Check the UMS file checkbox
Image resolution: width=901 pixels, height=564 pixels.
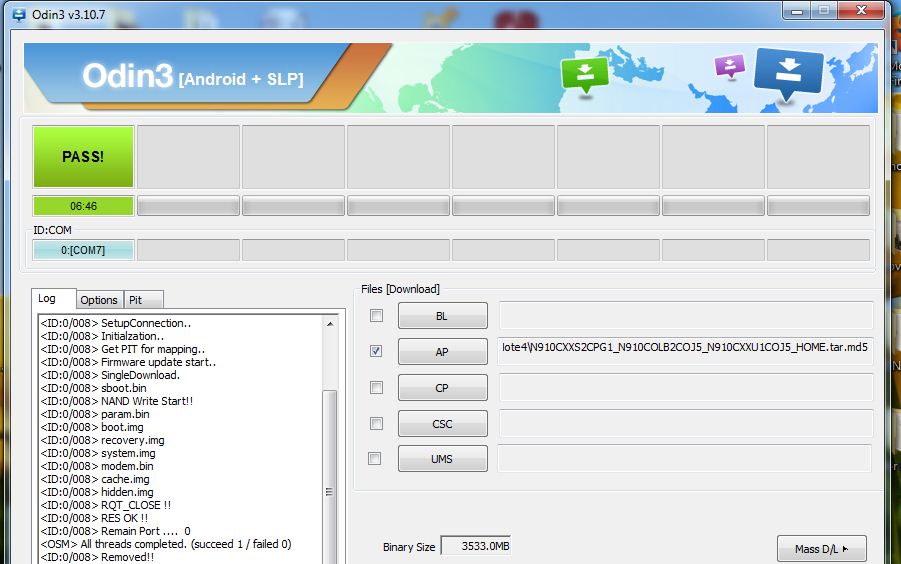pos(375,458)
